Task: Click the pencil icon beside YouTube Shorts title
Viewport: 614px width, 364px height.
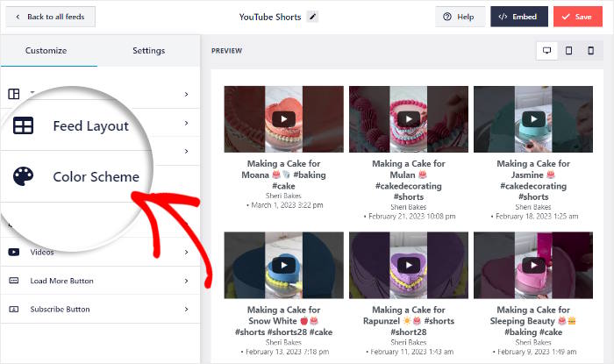Action: click(312, 17)
